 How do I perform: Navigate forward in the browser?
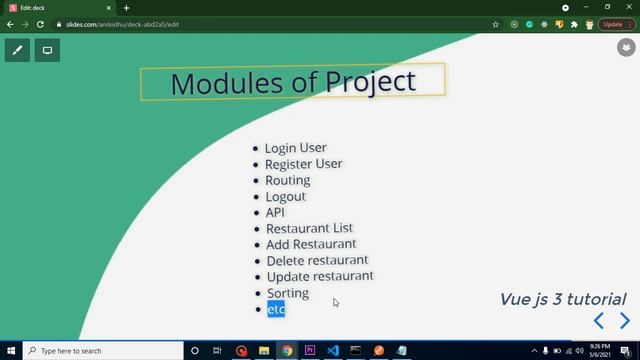coord(25,24)
